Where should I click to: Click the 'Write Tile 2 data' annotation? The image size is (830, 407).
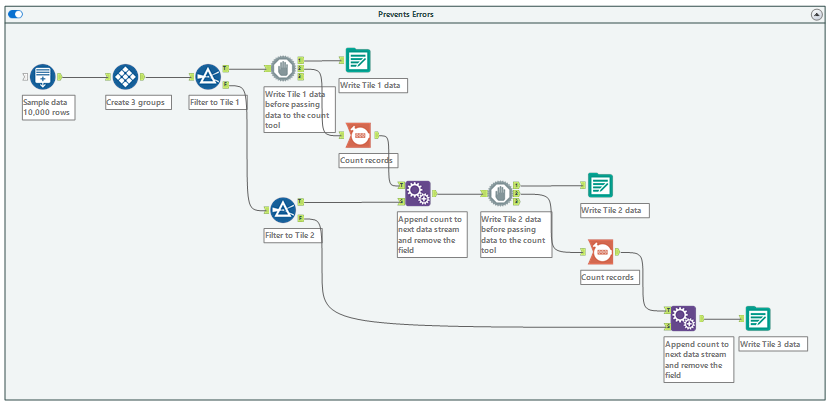click(615, 210)
